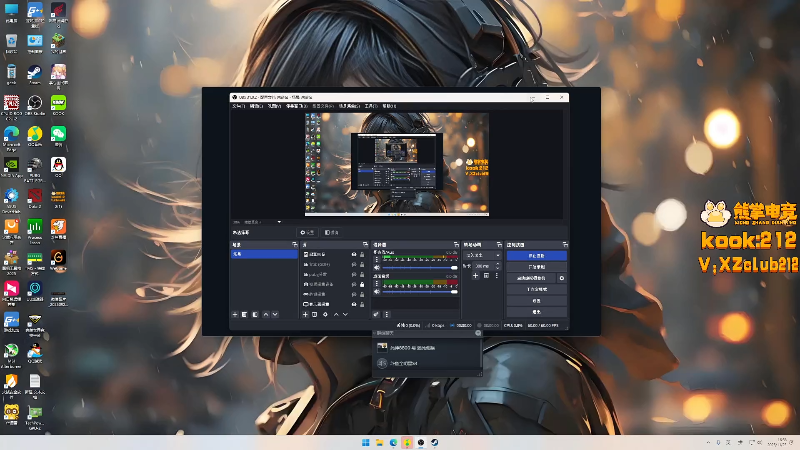Remove the selected scene in Scenes panel
This screenshot has height=450, width=800.
pos(245,315)
